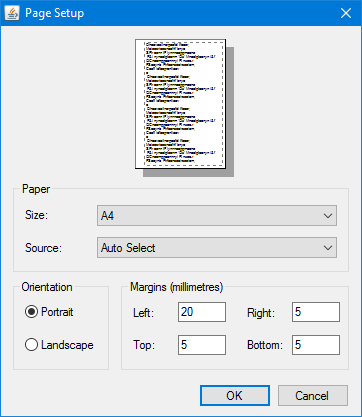Click the page preview thumbnail

coord(181,104)
